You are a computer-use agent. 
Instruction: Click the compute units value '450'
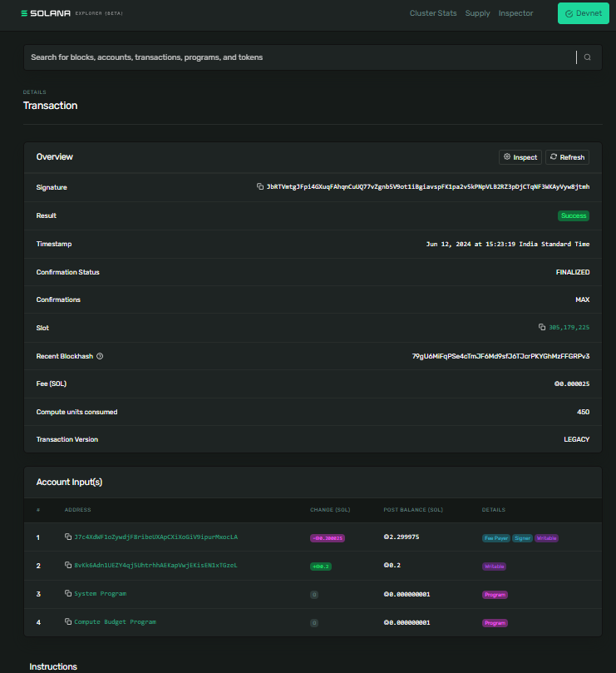pyautogui.click(x=583, y=412)
